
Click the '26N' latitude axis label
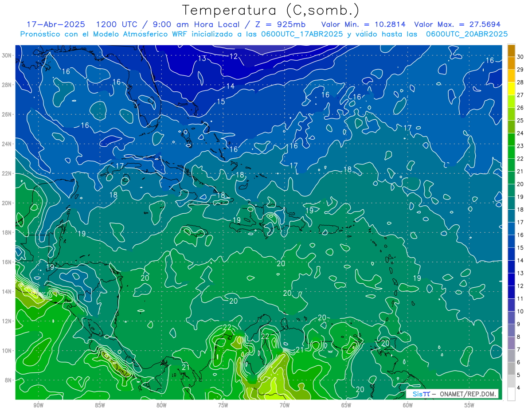click(x=7, y=114)
